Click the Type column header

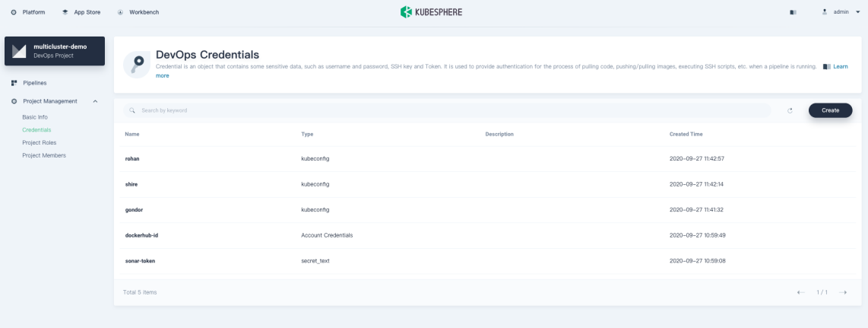point(307,135)
